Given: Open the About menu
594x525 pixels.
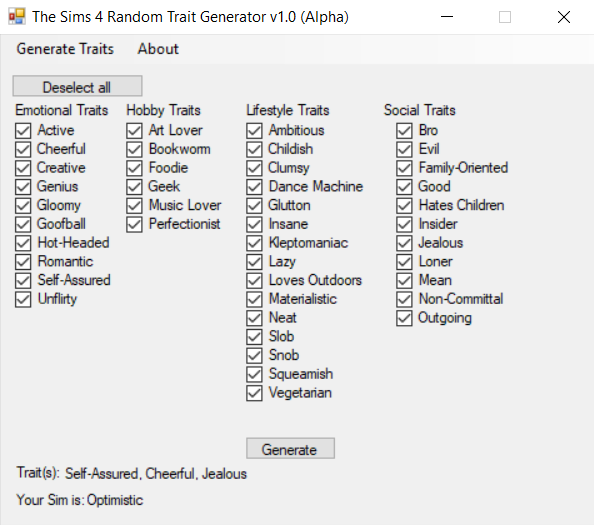Looking at the screenshot, I should 158,49.
